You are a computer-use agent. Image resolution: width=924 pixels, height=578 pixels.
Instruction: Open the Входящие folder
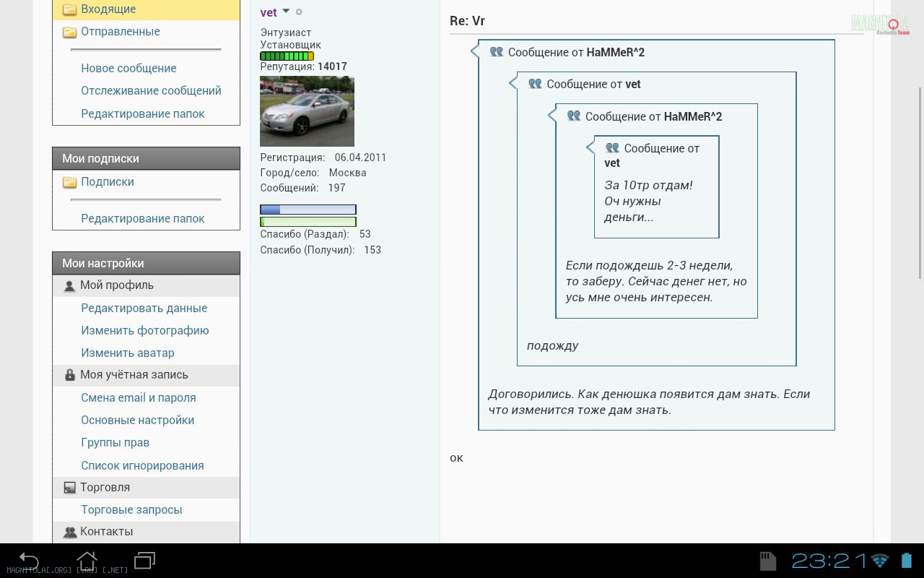point(108,9)
